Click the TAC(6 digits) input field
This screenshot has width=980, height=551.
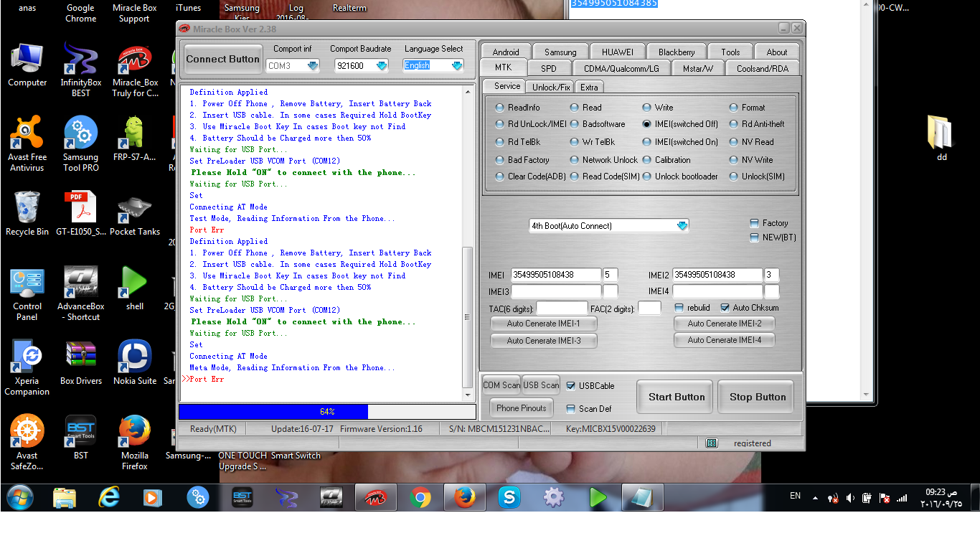pos(562,309)
